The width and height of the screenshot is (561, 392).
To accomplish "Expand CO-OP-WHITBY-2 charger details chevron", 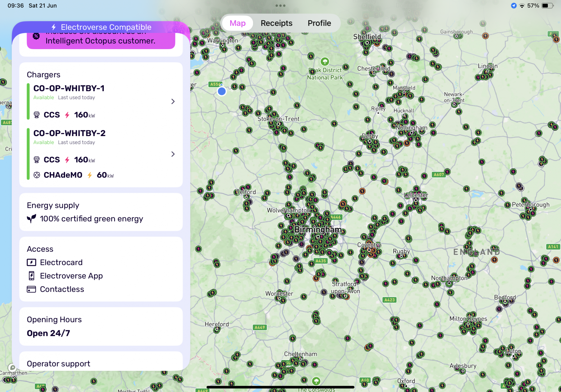I will click(x=173, y=154).
